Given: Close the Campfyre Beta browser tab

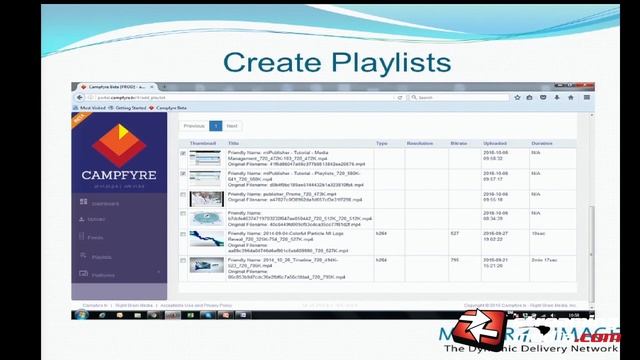Looking at the screenshot, I should point(152,87).
